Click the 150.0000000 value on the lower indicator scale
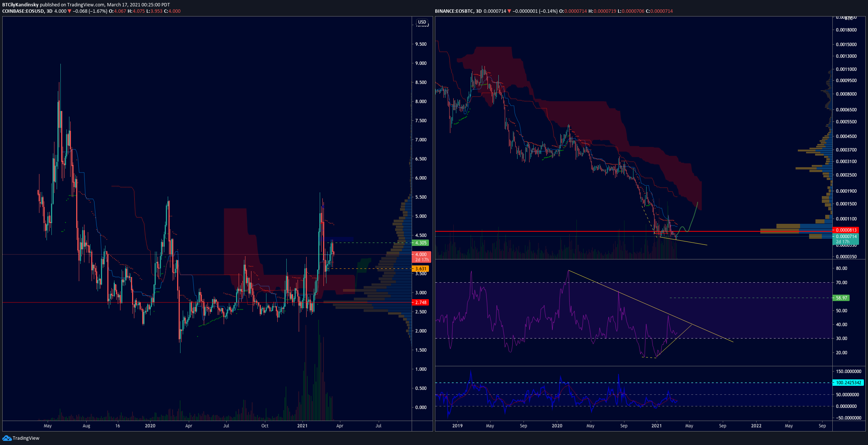 [x=848, y=372]
